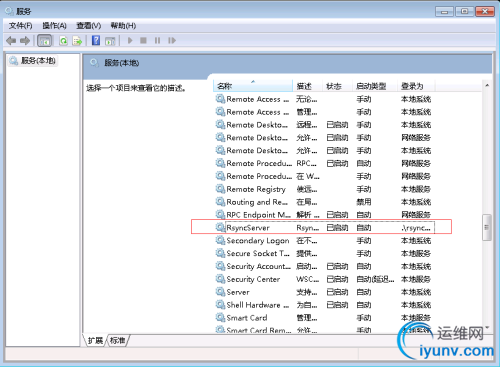
Task: Open Help via blue question mark icon
Action: [x=96, y=40]
